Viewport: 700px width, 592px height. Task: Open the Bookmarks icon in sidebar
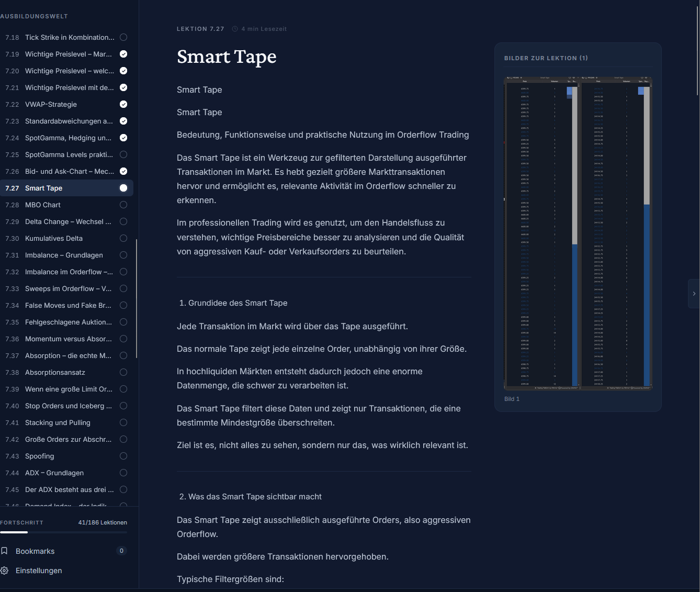(4, 551)
